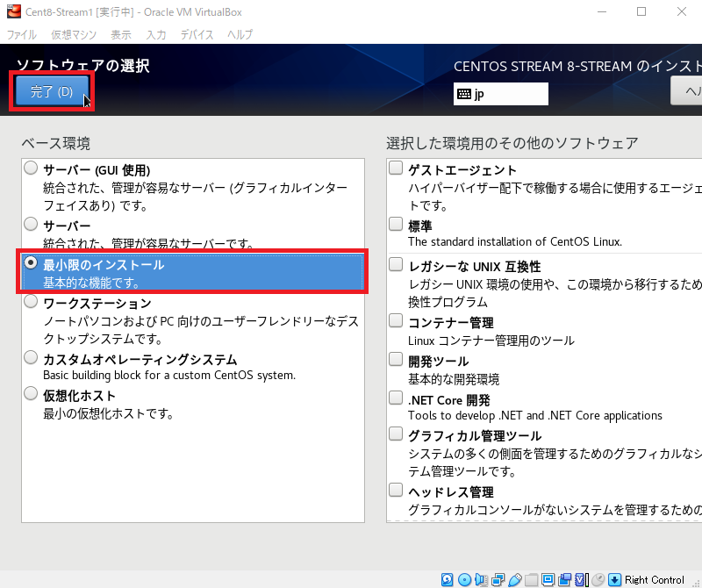Screen dimensions: 702x588
Task: Minimize the VirtualBox window
Action: (602, 11)
